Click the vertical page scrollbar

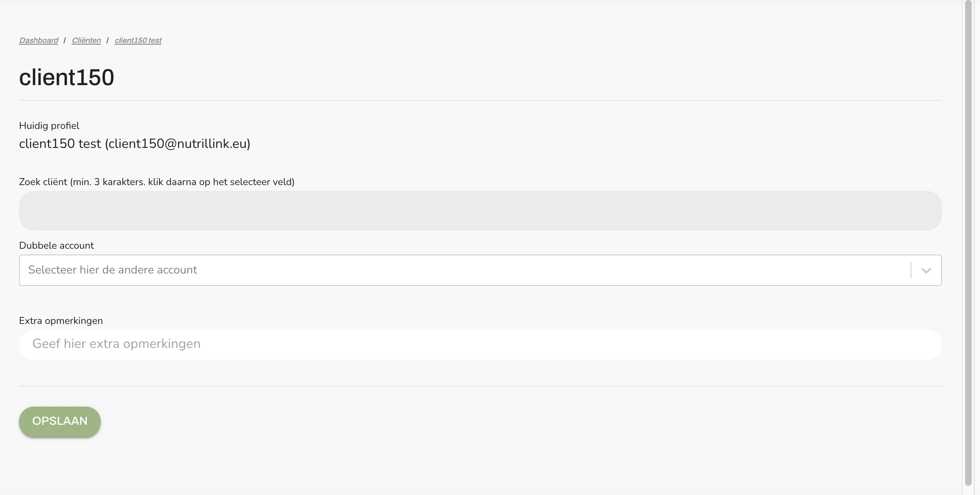[x=968, y=244]
